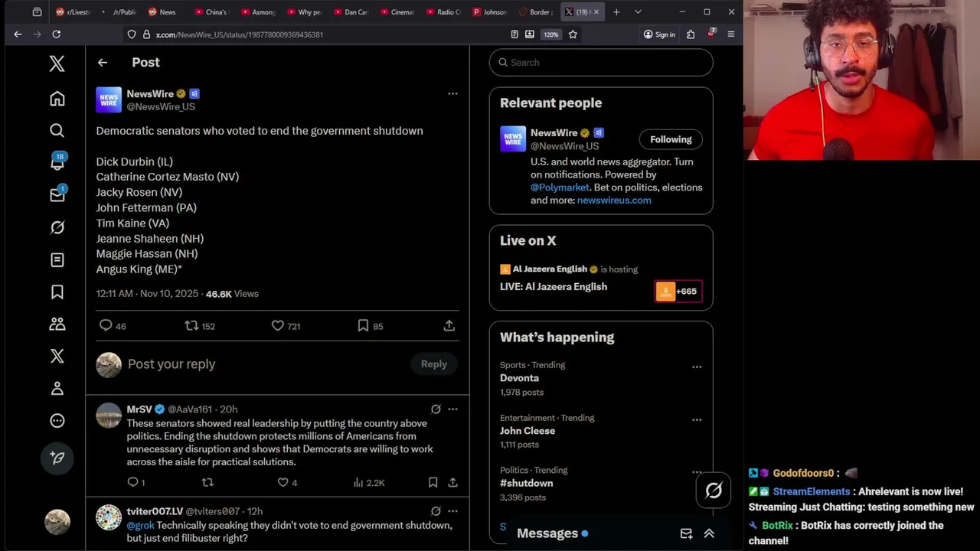Open More circle icon in sidebar
The height and width of the screenshot is (551, 980).
pos(57,421)
